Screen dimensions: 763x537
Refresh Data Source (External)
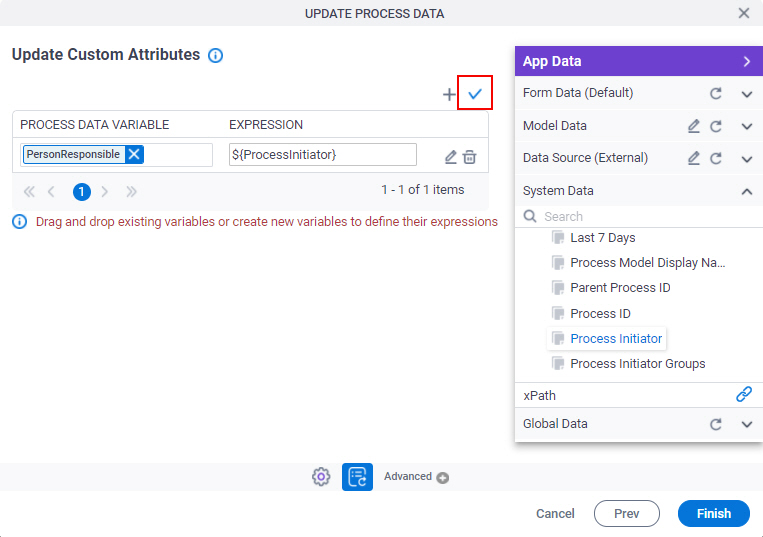pos(715,158)
